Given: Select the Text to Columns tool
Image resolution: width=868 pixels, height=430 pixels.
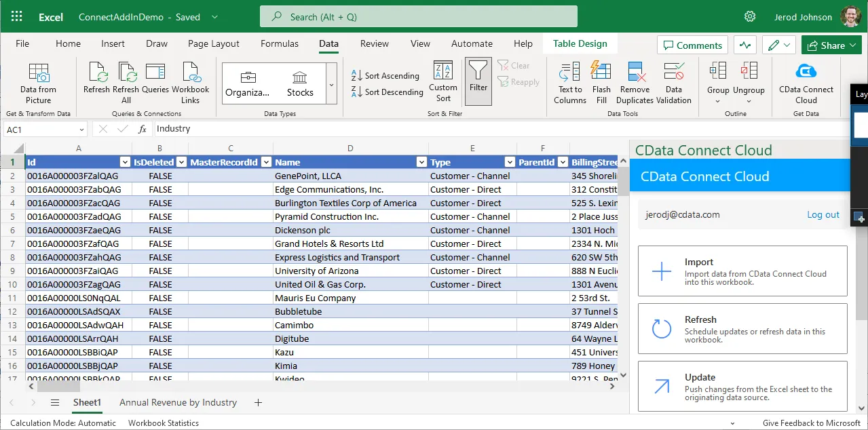Looking at the screenshot, I should [569, 81].
